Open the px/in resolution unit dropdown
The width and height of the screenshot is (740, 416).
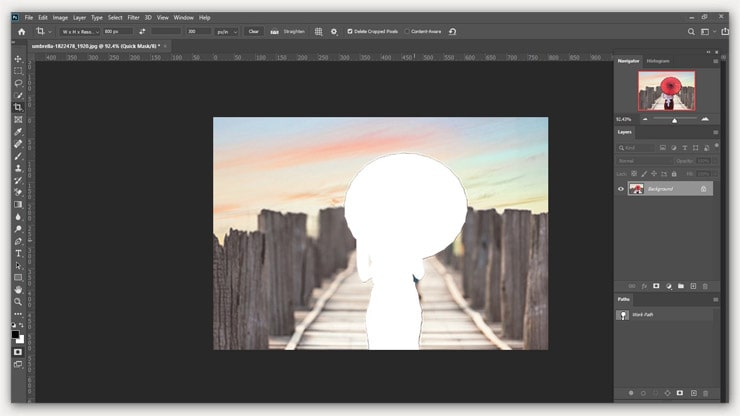[226, 32]
